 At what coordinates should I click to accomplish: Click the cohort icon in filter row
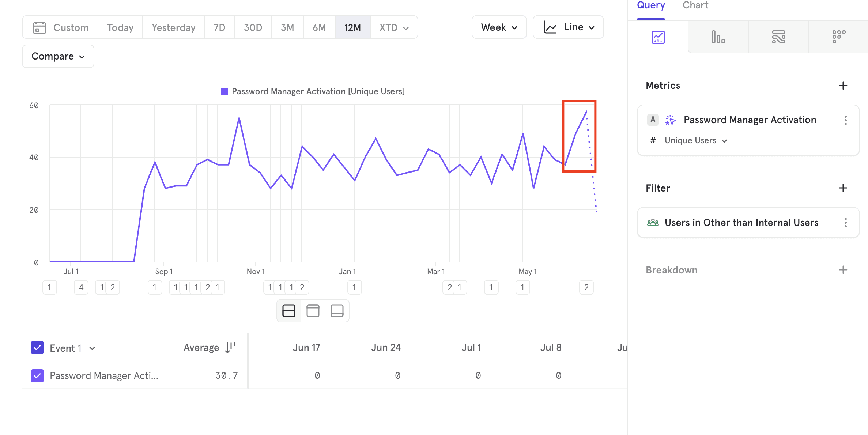pyautogui.click(x=653, y=223)
